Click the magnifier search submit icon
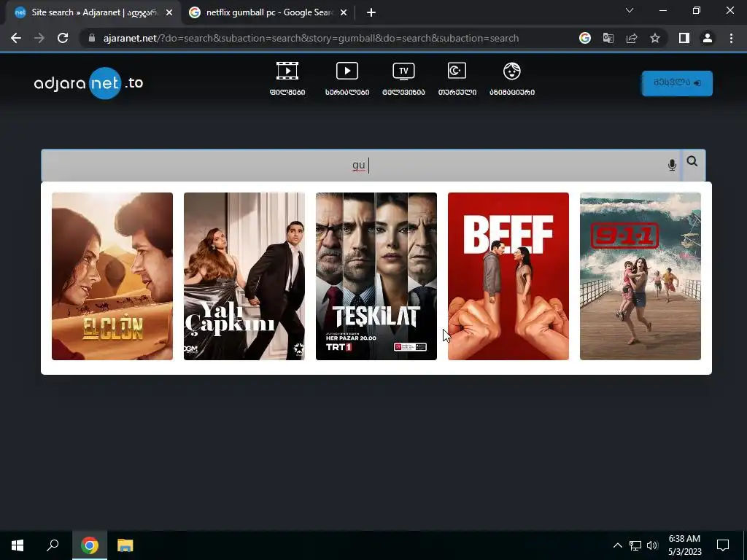747x560 pixels. [692, 161]
